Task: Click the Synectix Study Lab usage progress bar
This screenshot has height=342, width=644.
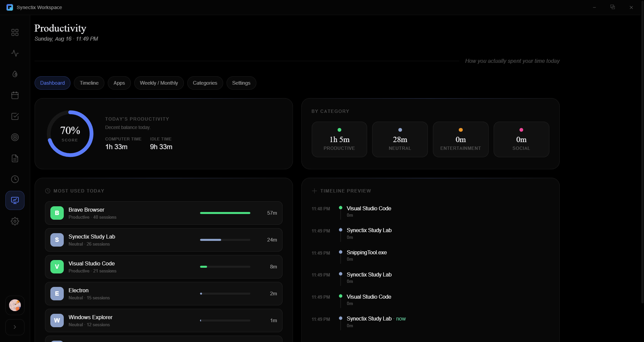Action: point(225,240)
